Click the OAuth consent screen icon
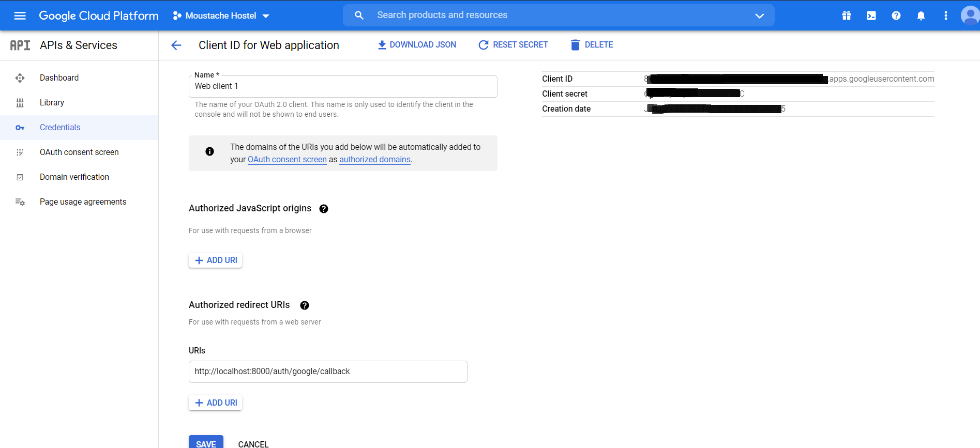The height and width of the screenshot is (448, 980). [20, 152]
